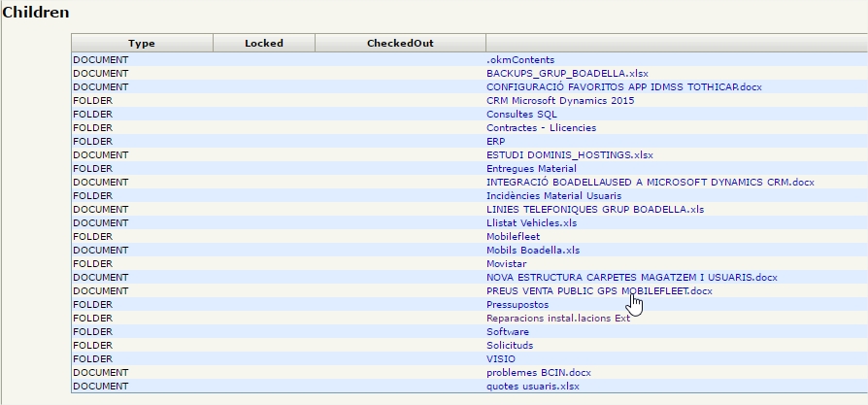Open the Movistar folder link
The height and width of the screenshot is (405, 868).
pos(506,264)
